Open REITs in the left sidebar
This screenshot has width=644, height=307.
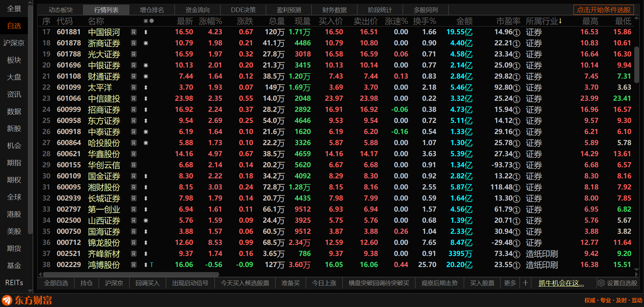point(14,283)
